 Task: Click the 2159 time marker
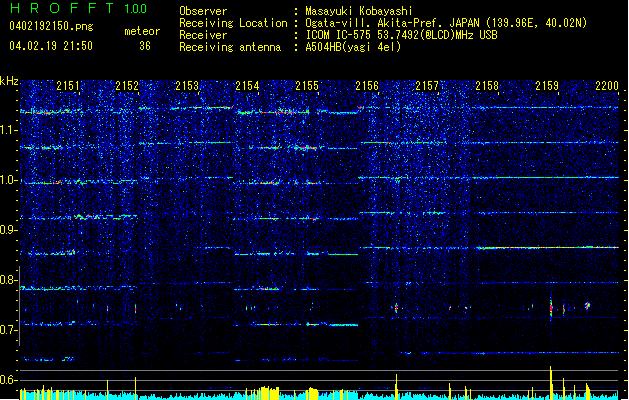tap(547, 86)
